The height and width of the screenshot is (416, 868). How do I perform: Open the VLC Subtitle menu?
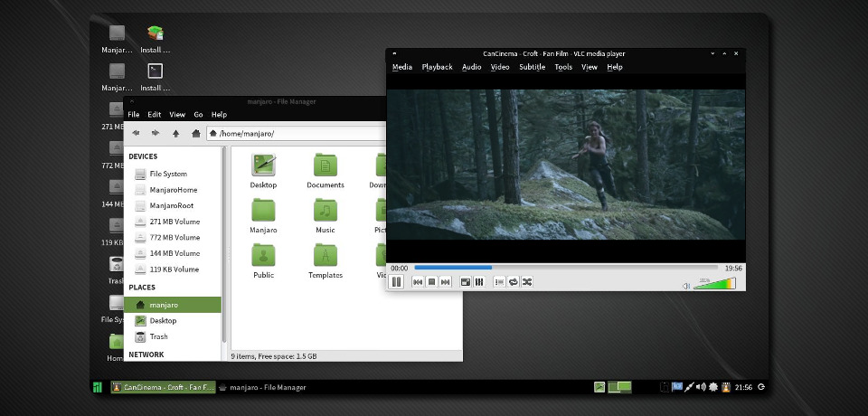(532, 67)
